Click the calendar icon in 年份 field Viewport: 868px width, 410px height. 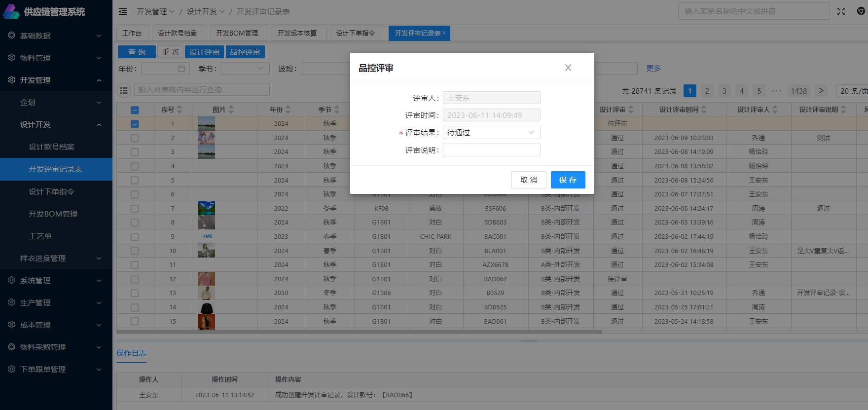coord(181,69)
